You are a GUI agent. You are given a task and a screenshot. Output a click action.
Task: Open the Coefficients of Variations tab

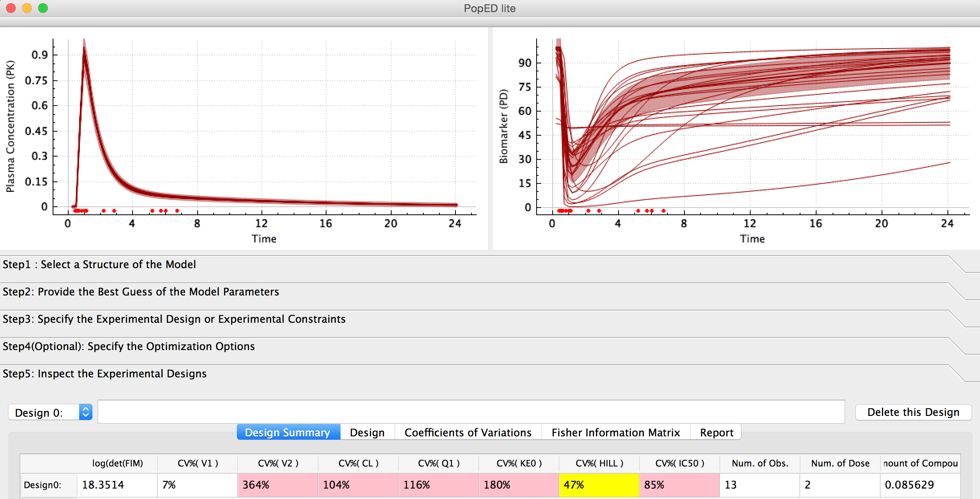tap(468, 432)
